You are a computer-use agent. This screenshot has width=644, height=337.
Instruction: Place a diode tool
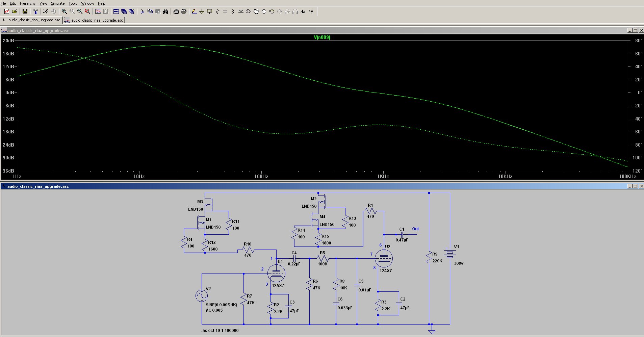pos(241,11)
